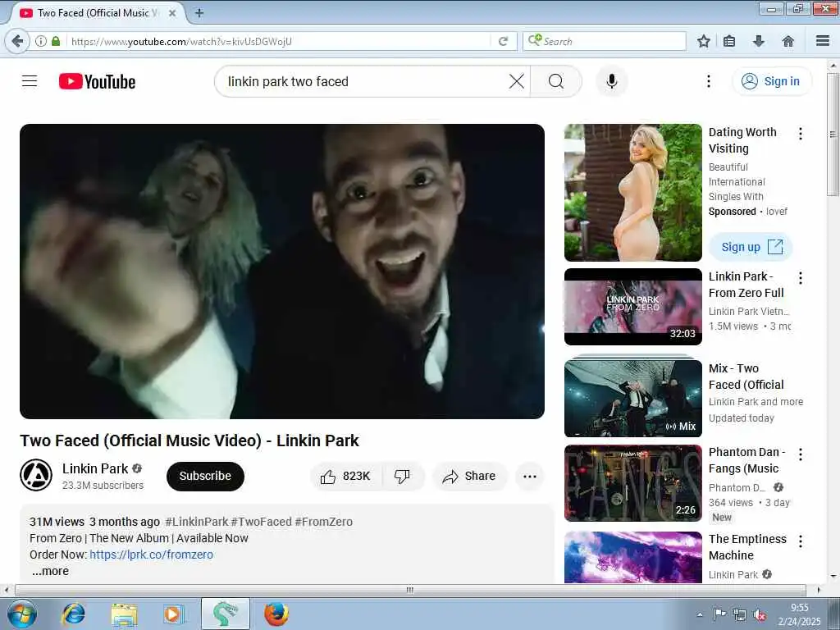Go to browser home page icon
The height and width of the screenshot is (630, 840).
(x=788, y=41)
